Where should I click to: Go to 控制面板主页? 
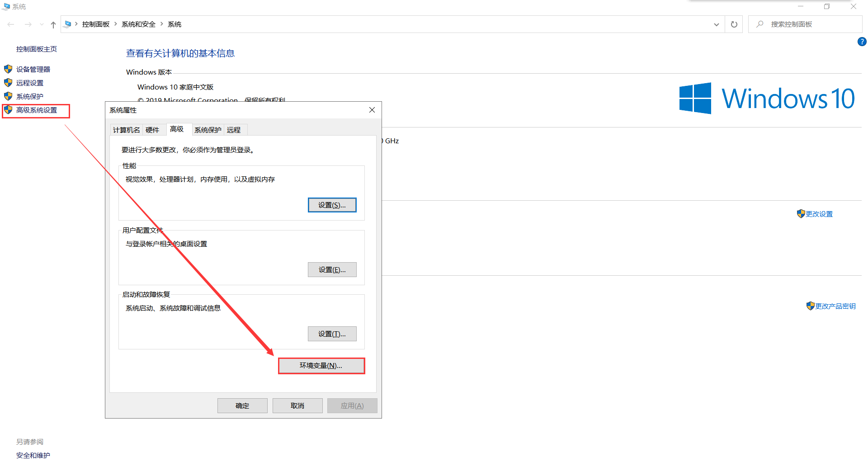point(37,49)
